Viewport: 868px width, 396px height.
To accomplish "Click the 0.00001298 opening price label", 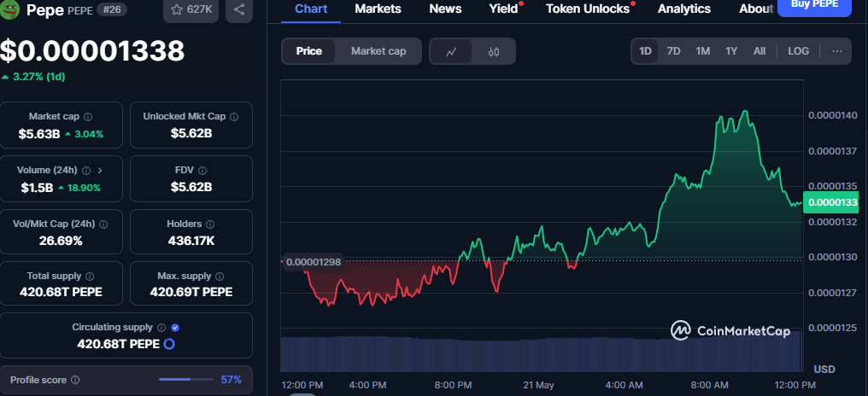I will tap(314, 262).
